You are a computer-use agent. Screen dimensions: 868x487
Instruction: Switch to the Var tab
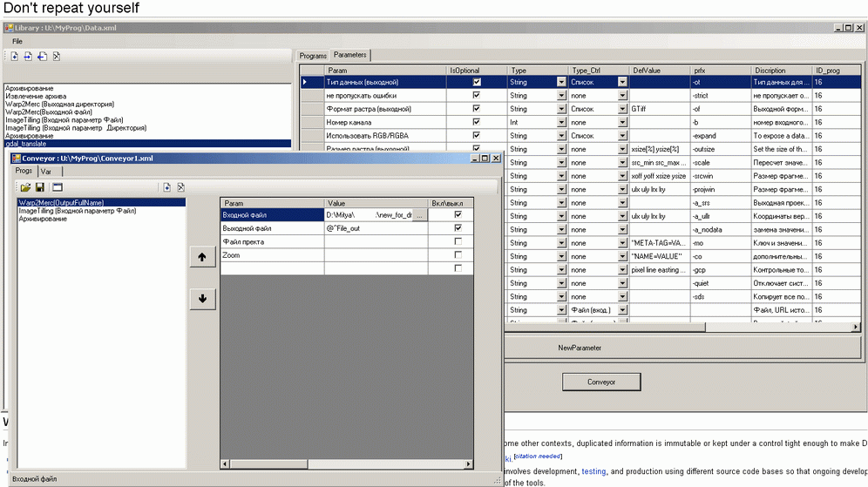[x=45, y=172]
